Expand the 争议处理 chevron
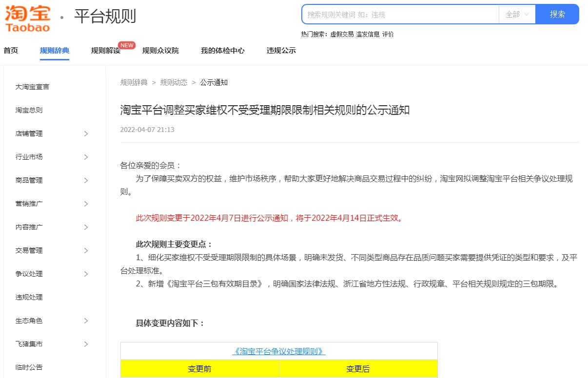The image size is (588, 378). [x=86, y=274]
